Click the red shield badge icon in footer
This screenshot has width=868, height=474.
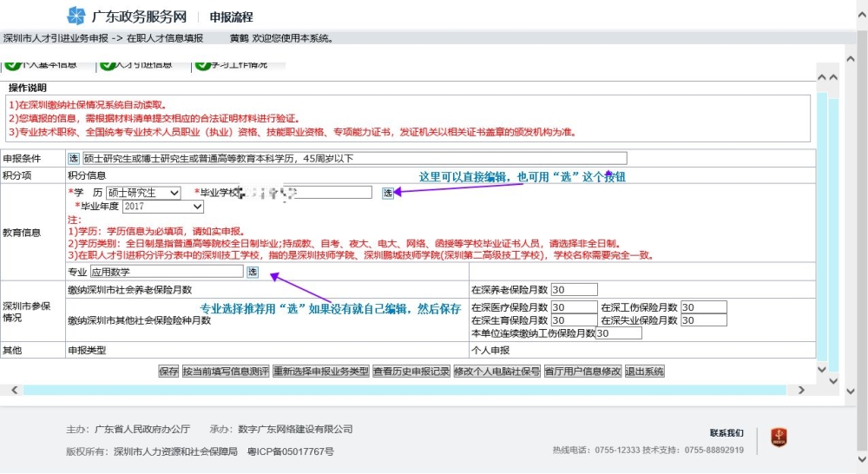[x=779, y=438]
